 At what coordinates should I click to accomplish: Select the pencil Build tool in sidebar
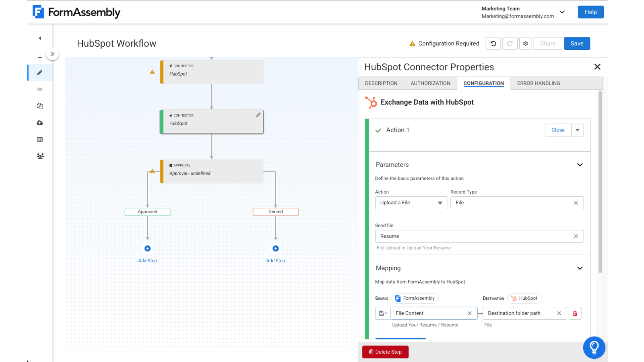(39, 73)
